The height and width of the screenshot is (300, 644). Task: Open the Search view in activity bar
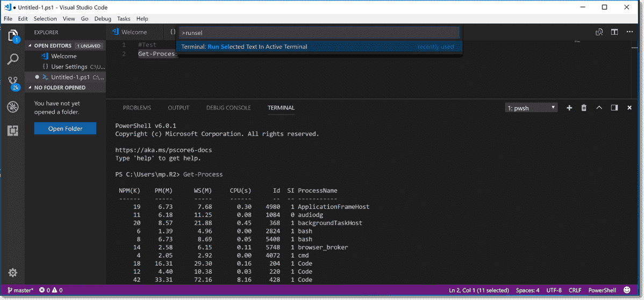[x=13, y=60]
